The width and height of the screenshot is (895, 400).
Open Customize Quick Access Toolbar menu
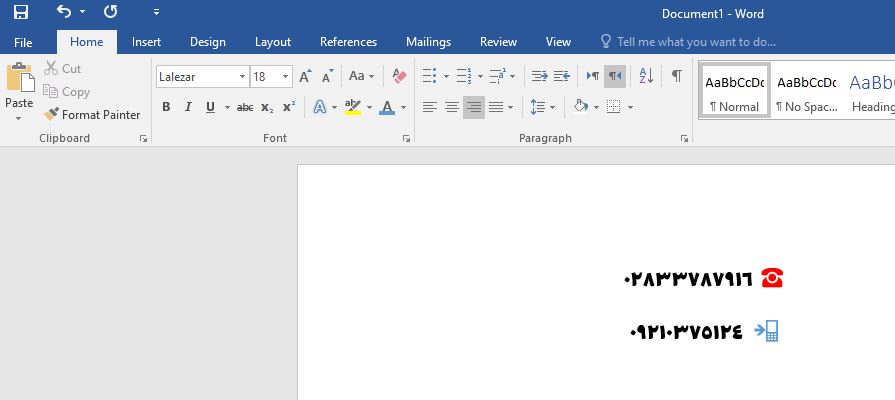click(156, 12)
